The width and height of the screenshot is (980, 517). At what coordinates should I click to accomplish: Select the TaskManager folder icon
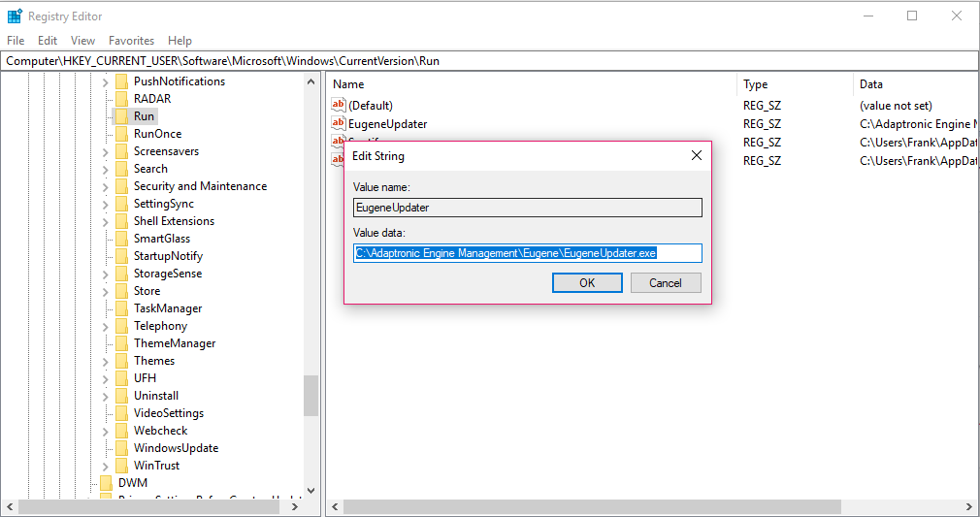pos(122,308)
